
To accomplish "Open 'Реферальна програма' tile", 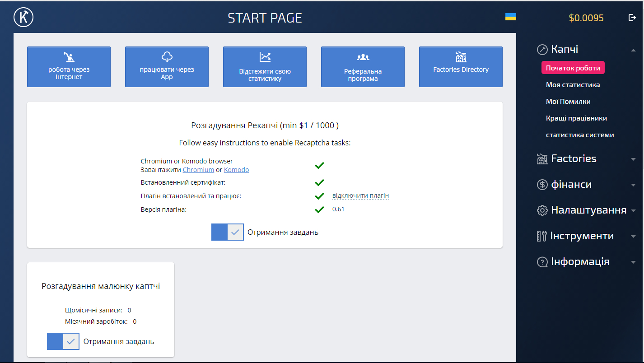I will click(x=363, y=67).
